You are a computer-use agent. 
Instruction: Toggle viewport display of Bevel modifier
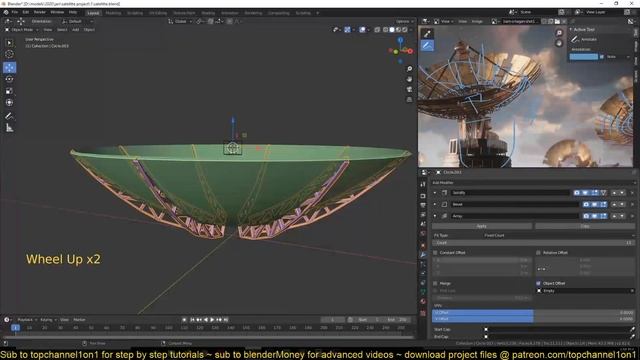point(595,204)
